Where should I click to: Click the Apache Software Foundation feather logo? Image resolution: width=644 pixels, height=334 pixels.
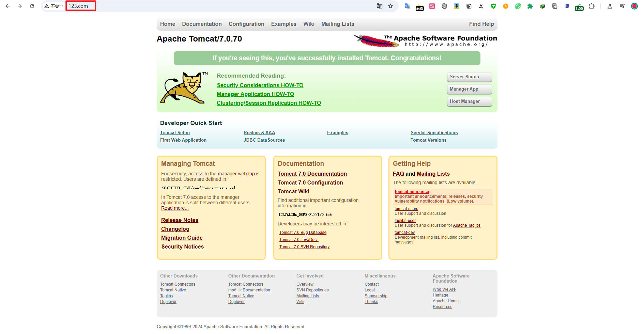425,41
